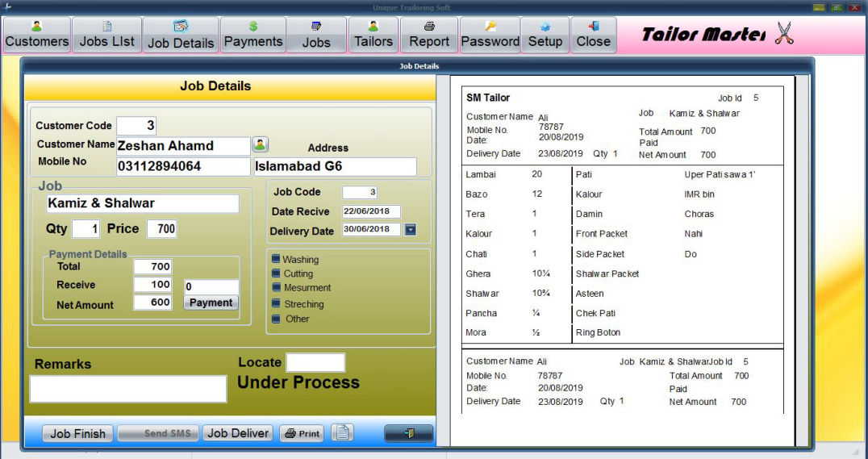This screenshot has height=459, width=868.
Task: Click the Job Deliver button
Action: (x=238, y=433)
